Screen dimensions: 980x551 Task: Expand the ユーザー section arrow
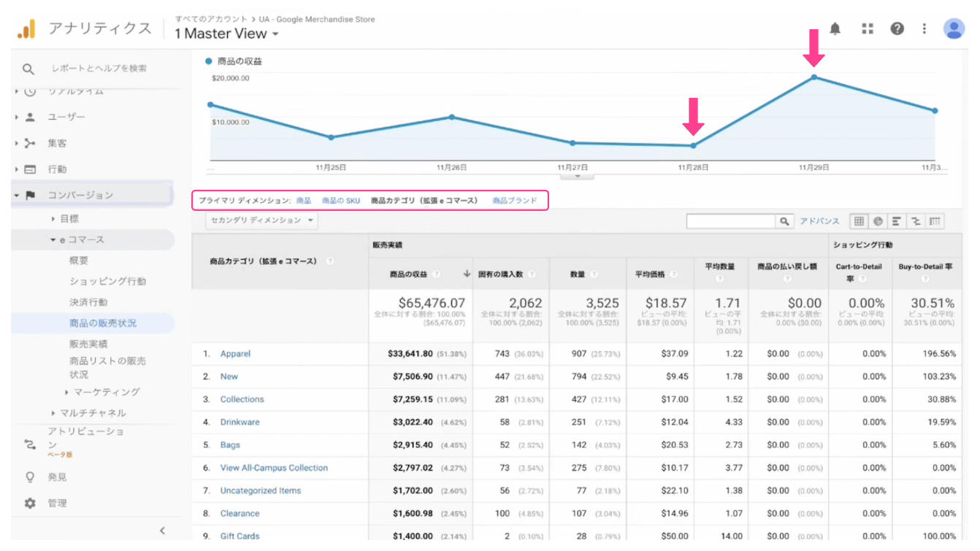tap(17, 117)
